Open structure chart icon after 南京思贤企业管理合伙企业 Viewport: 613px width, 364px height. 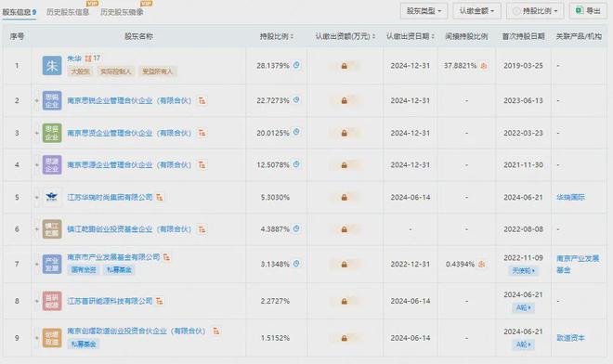202,133
